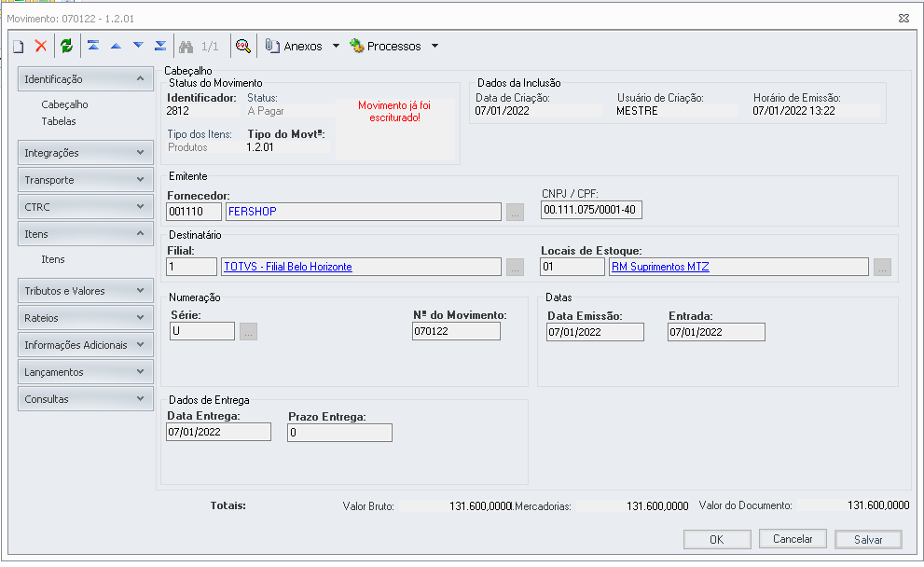924x567 pixels.
Task: Go to previous record up arrow
Action: coord(117,46)
